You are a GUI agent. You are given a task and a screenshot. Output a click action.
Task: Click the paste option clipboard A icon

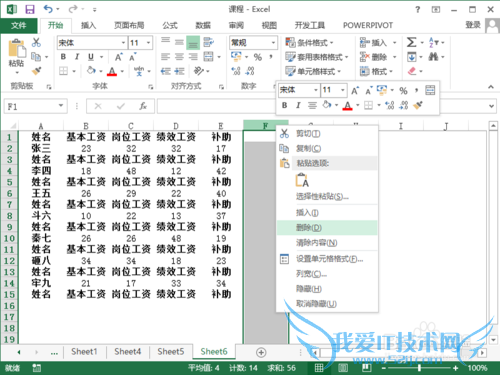click(302, 180)
